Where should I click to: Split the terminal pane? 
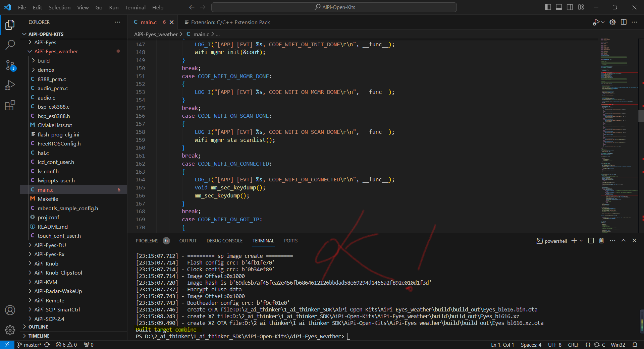(591, 241)
